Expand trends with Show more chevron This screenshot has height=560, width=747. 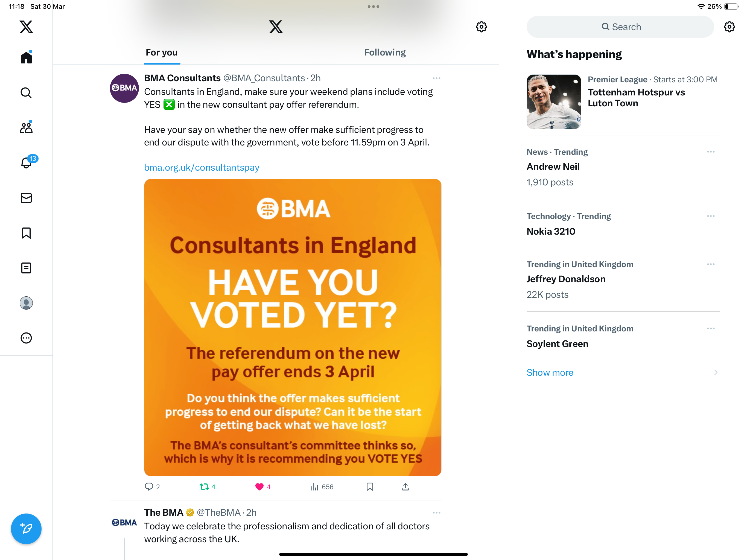[x=716, y=372]
